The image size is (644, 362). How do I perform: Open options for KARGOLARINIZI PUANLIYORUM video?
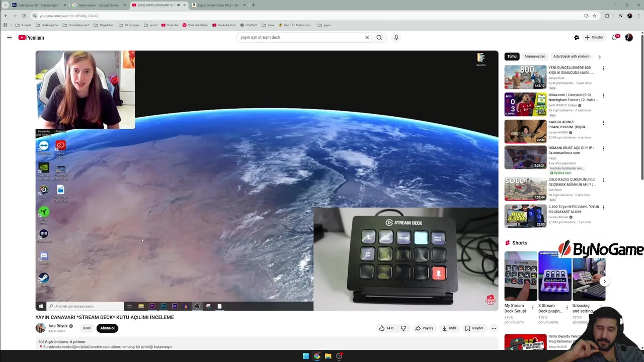[x=603, y=123]
